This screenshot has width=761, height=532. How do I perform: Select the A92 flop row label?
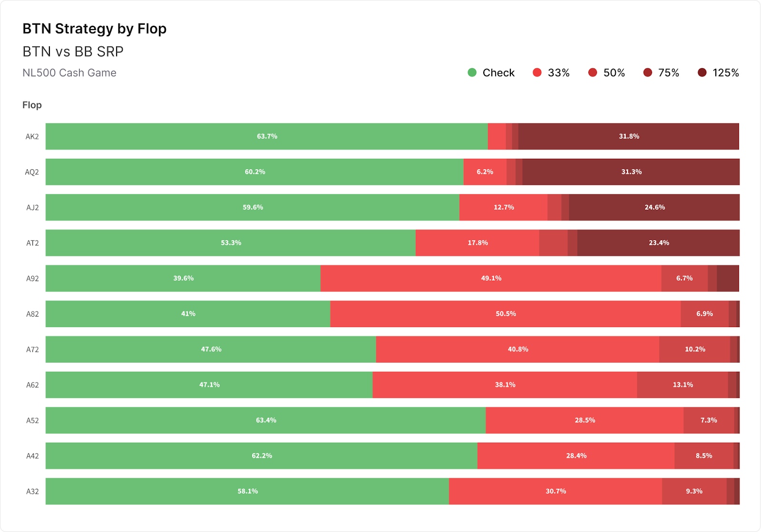tap(32, 279)
